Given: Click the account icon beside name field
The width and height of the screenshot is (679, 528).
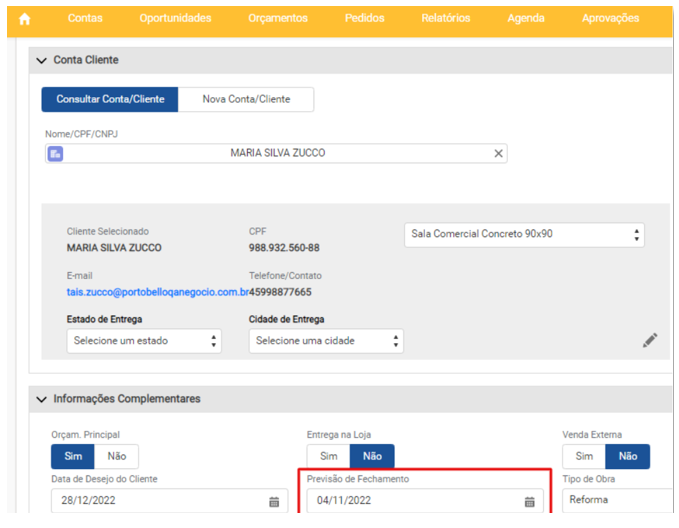Looking at the screenshot, I should 56,154.
